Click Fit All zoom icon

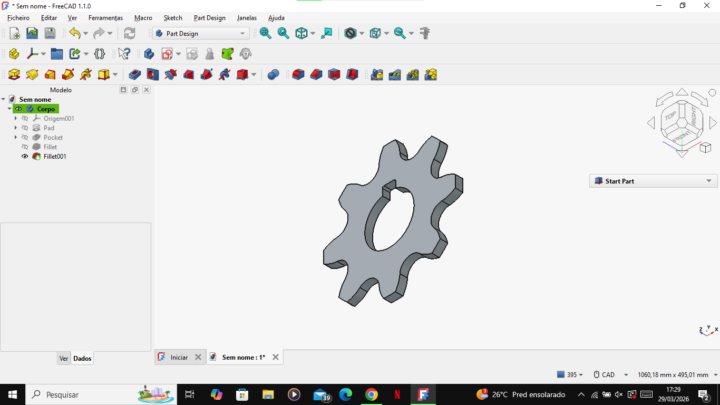pos(265,33)
